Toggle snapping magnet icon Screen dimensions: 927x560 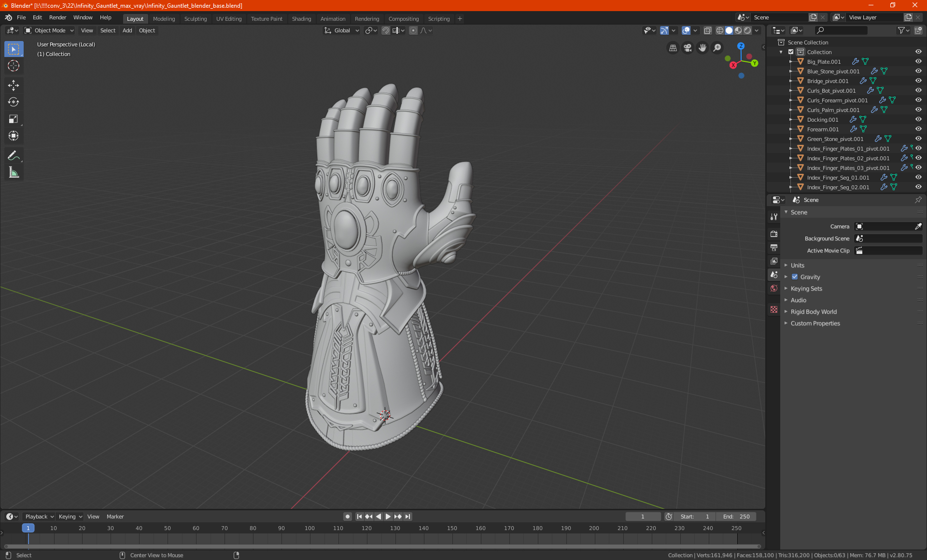(x=385, y=30)
